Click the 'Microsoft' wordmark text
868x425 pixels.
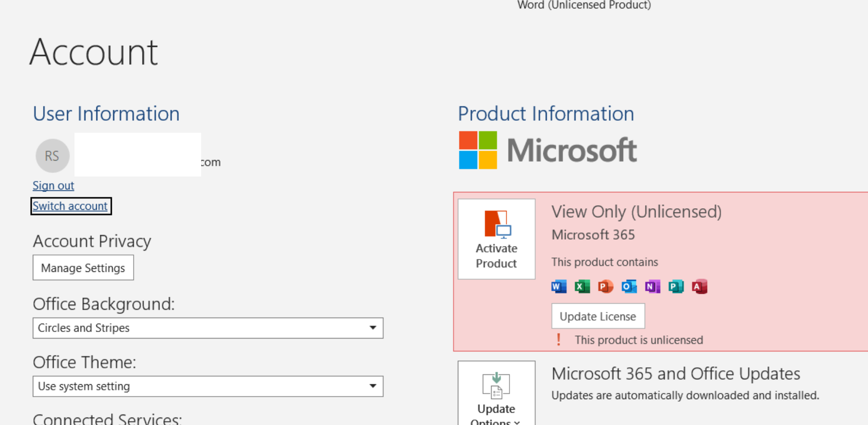[572, 150]
